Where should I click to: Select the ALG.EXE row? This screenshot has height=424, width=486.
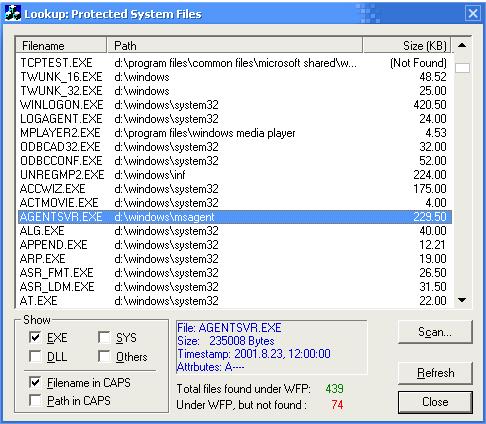(x=235, y=231)
